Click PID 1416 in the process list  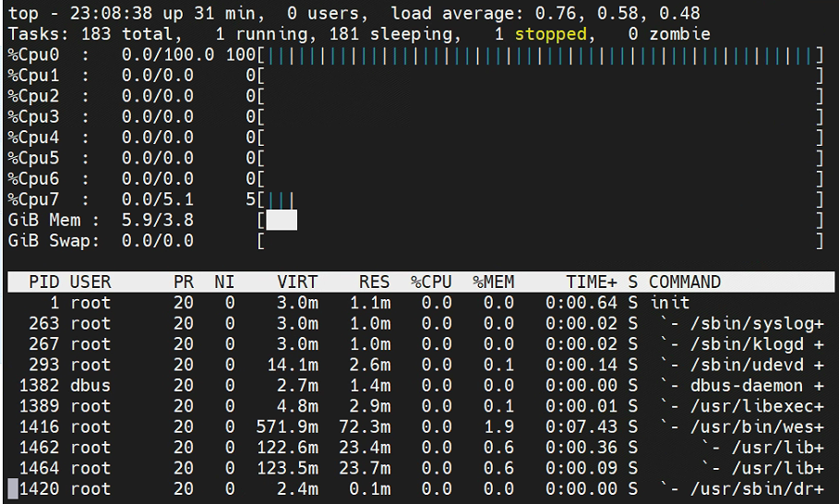click(x=39, y=427)
